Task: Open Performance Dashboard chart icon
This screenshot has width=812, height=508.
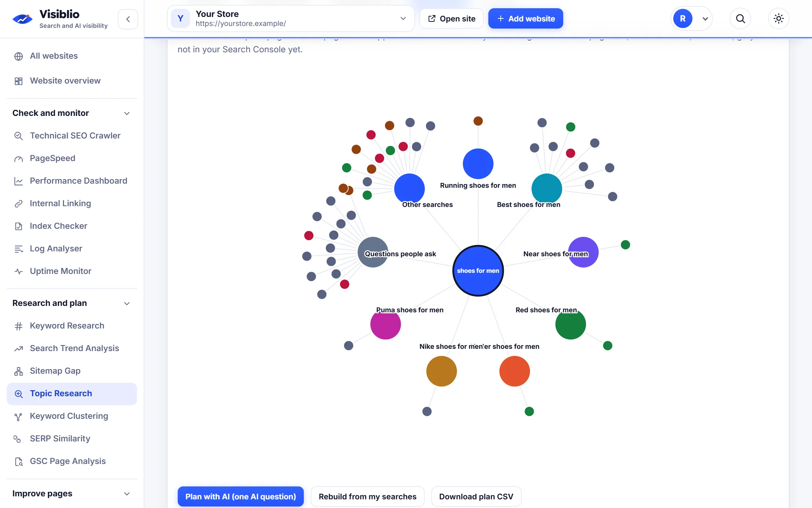Action: coord(18,181)
